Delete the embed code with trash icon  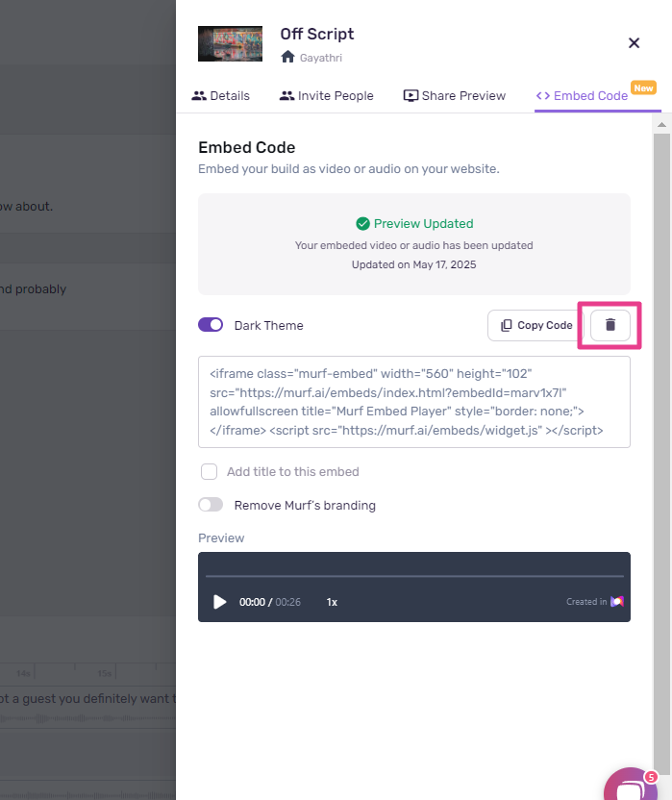(x=610, y=325)
